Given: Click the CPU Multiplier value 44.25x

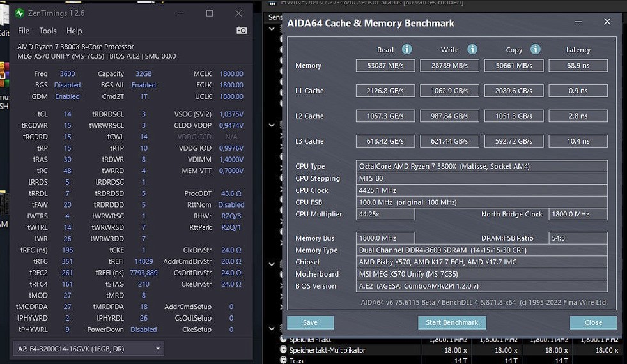Looking at the screenshot, I should (x=385, y=214).
